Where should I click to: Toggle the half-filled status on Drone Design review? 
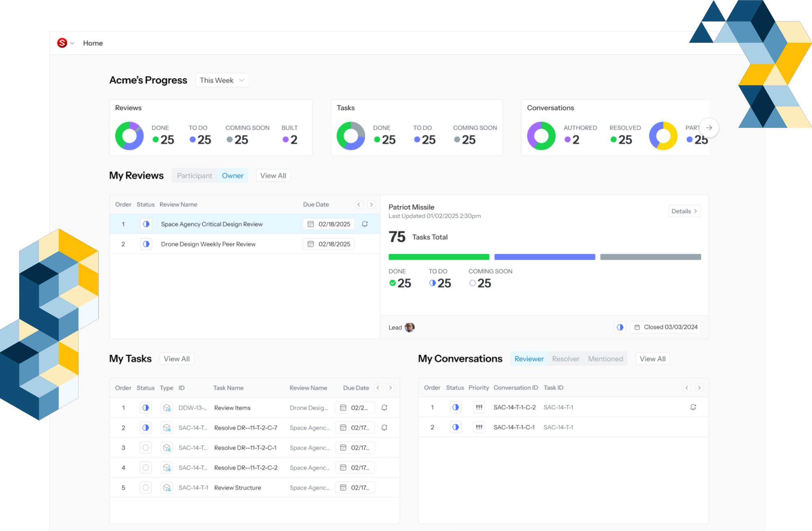146,244
